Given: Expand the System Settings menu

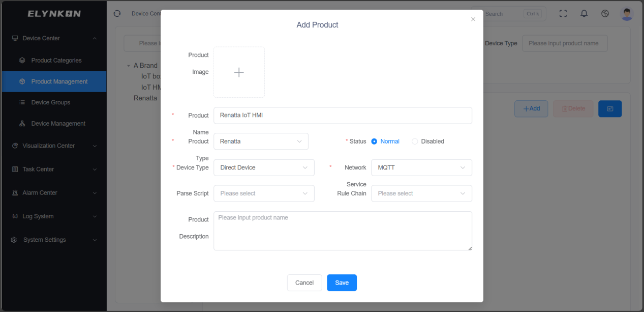Looking at the screenshot, I should (95, 240).
